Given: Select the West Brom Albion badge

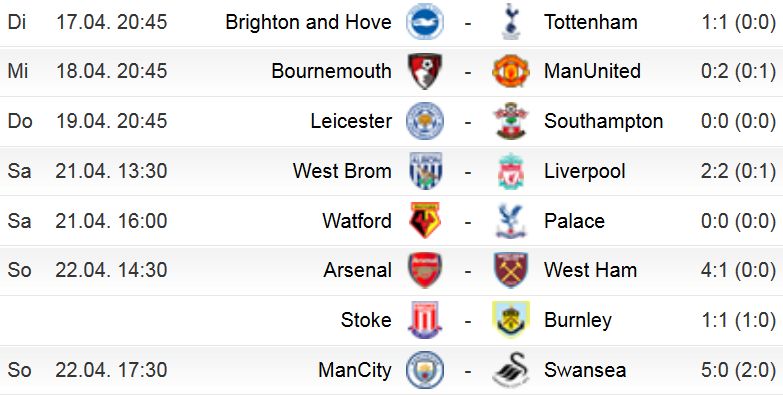Looking at the screenshot, I should [x=424, y=171].
